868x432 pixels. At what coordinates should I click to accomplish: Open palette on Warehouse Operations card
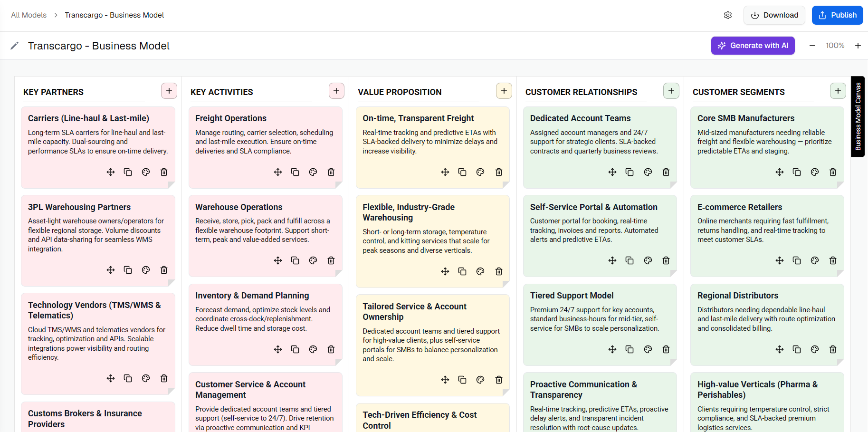pos(313,260)
